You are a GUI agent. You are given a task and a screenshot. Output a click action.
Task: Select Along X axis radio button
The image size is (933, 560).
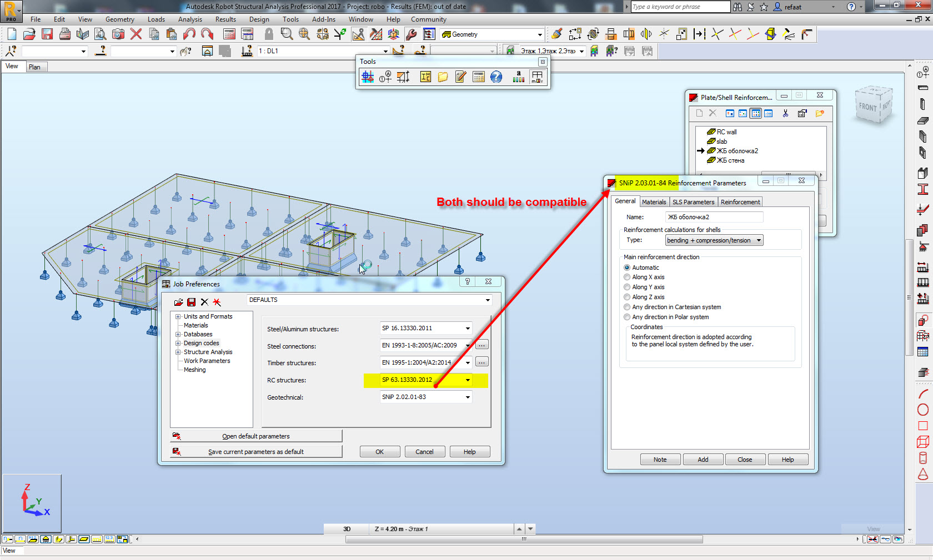627,278
